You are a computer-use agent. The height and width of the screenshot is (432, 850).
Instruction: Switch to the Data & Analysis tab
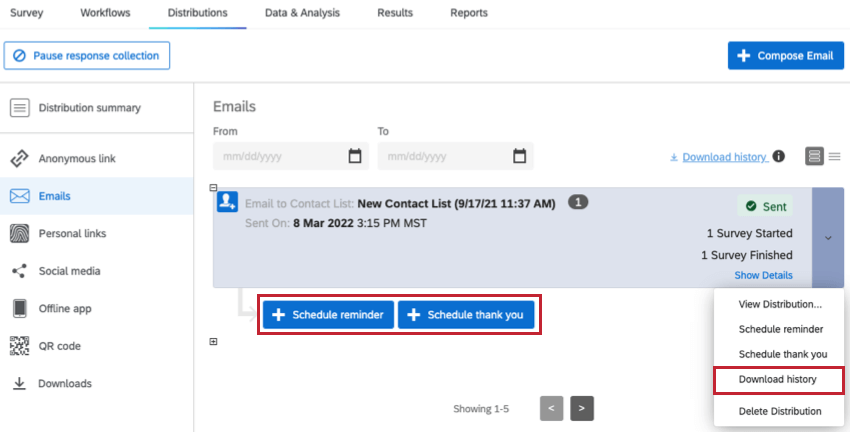(x=302, y=13)
